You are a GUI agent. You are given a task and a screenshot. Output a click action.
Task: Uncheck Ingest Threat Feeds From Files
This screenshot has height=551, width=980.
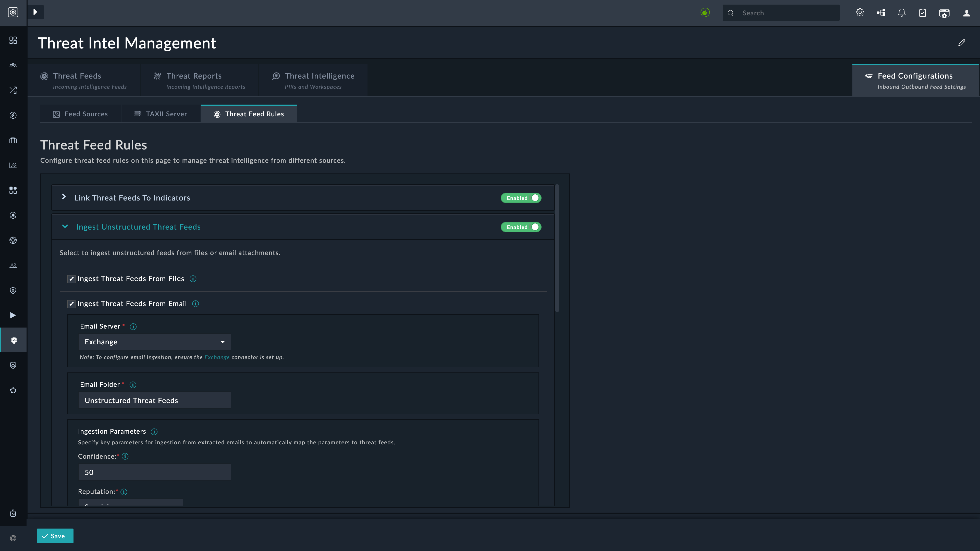tap(71, 279)
